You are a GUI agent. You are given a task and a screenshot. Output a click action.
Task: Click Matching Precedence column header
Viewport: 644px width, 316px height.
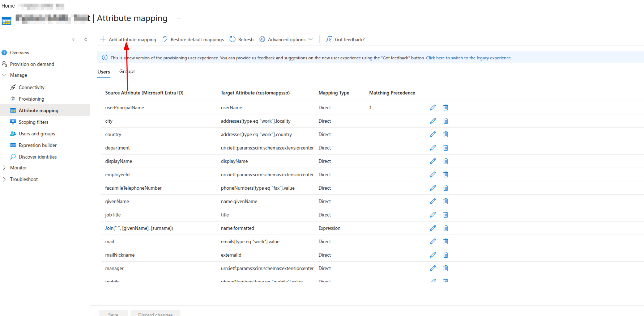[x=392, y=93]
